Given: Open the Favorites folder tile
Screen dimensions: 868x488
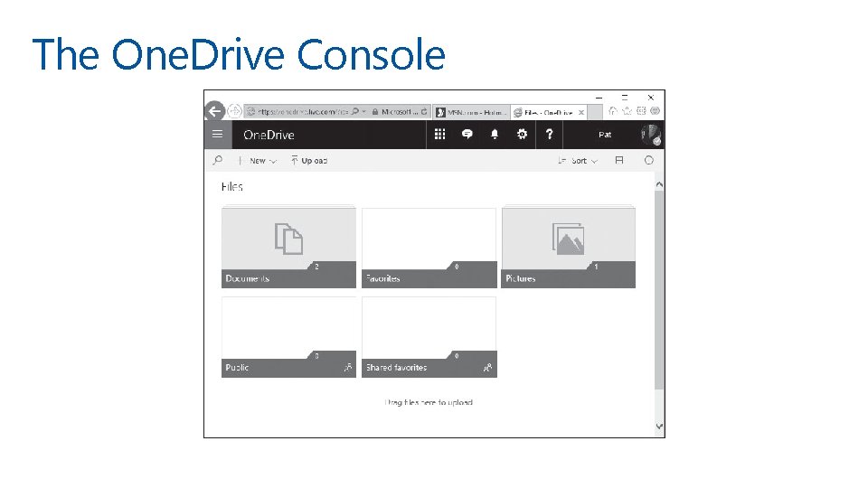Looking at the screenshot, I should tap(429, 248).
